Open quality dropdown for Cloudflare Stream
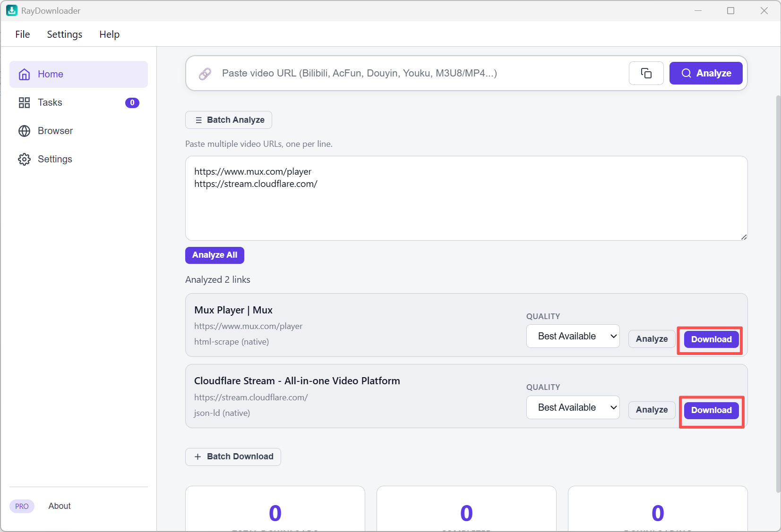This screenshot has height=532, width=781. click(573, 407)
